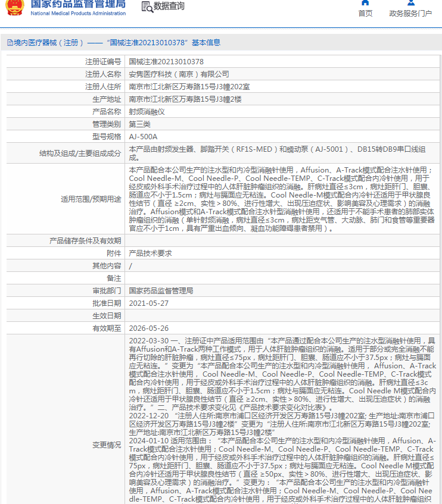Click the 政务服务门户 user icon

click(x=411, y=3)
